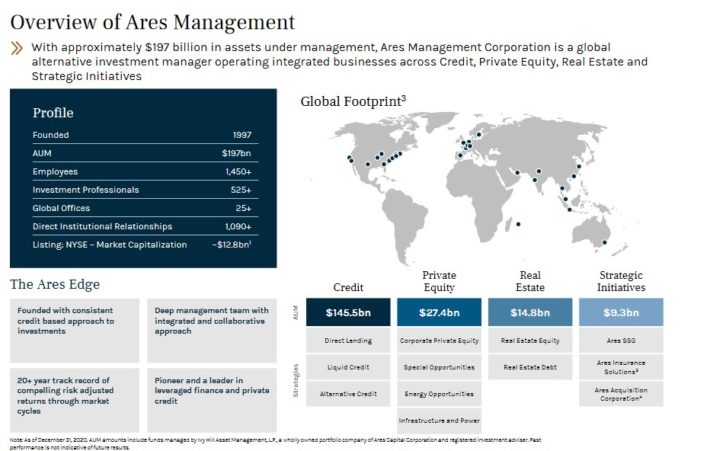Choose the Alternative Credit strategy box
The image size is (710, 451).
(347, 393)
